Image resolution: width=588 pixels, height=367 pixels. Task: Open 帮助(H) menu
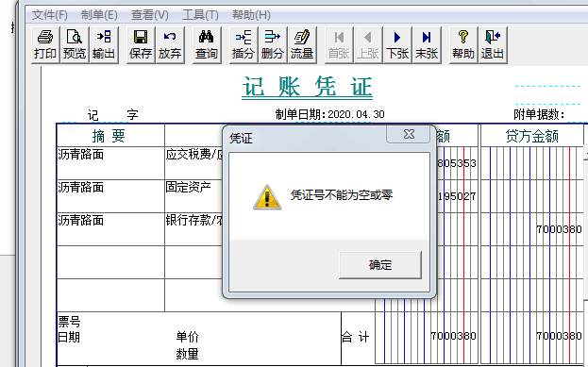[x=251, y=15]
